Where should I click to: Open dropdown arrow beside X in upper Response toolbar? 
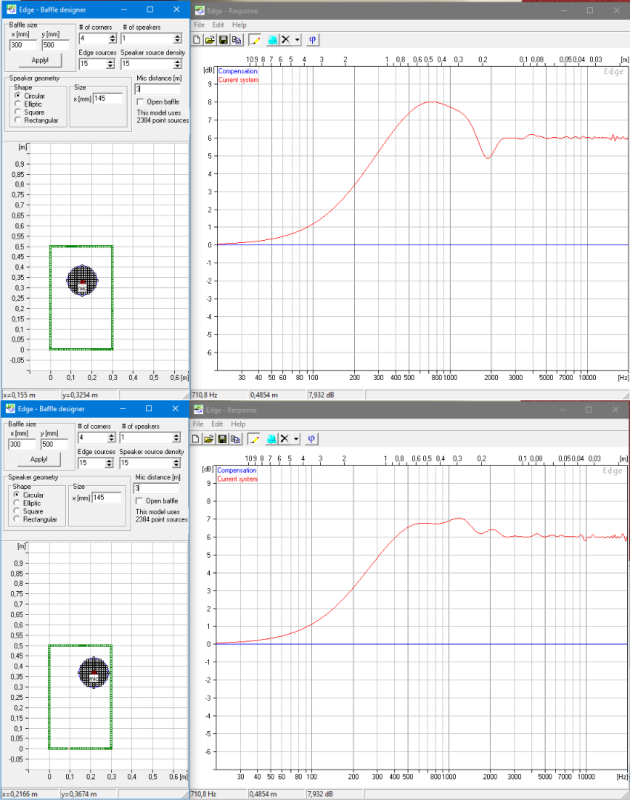[297, 40]
